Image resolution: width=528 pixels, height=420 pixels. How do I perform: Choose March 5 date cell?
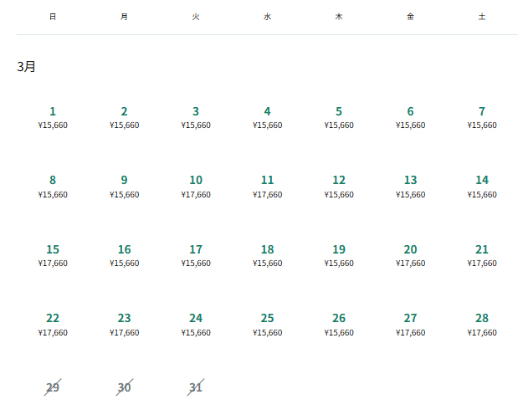point(339,117)
